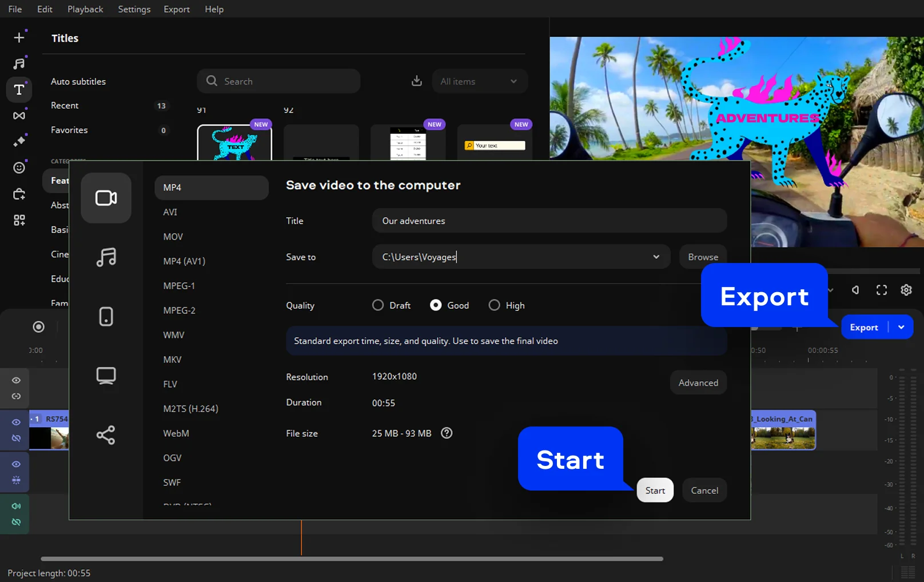This screenshot has width=924, height=582.
Task: Open the TV export tab icon
Action: point(106,376)
